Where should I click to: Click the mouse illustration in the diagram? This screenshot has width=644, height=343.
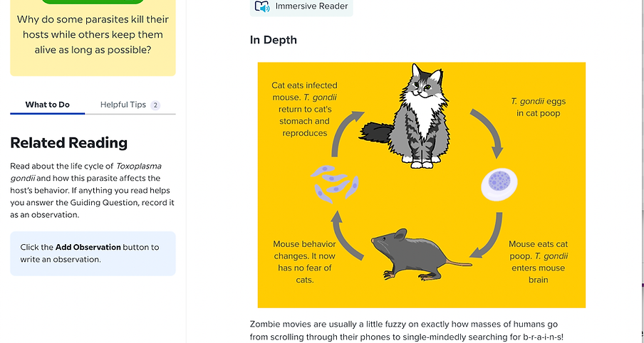click(x=421, y=255)
